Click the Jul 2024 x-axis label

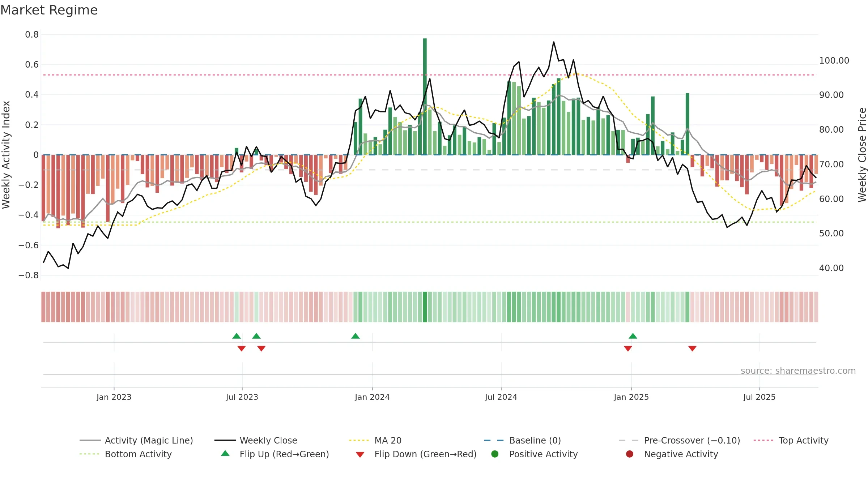tap(501, 397)
